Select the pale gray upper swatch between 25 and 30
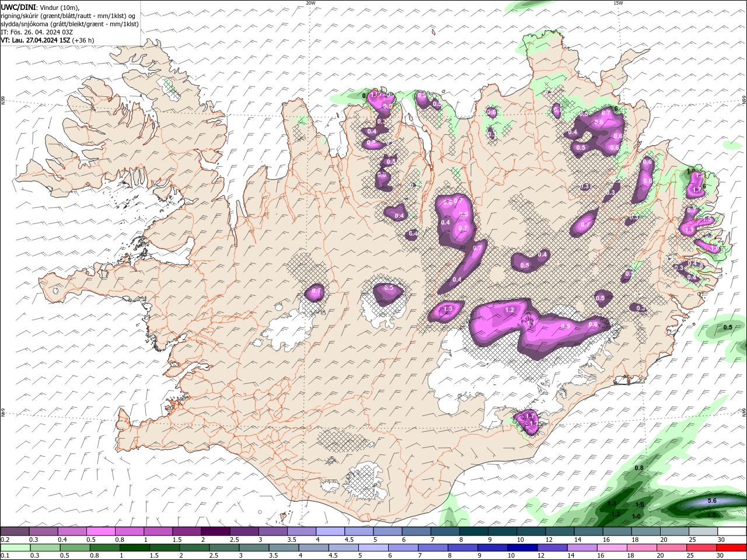Viewport: 747px width, 560px height. pos(703,531)
